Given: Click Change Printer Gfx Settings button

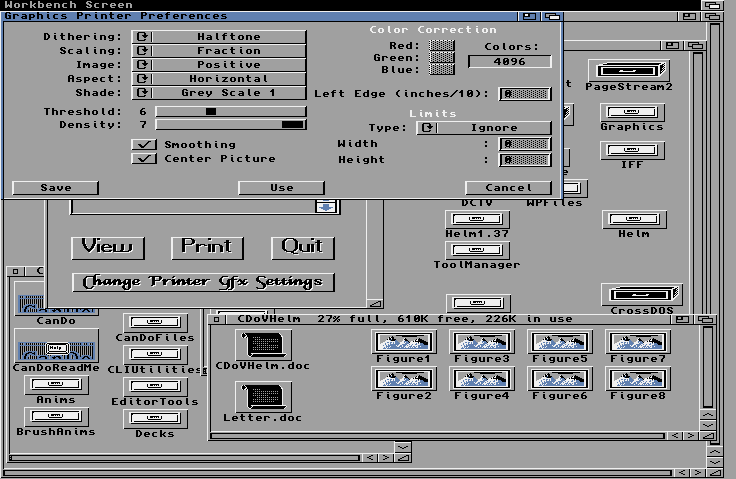Looking at the screenshot, I should [x=203, y=282].
